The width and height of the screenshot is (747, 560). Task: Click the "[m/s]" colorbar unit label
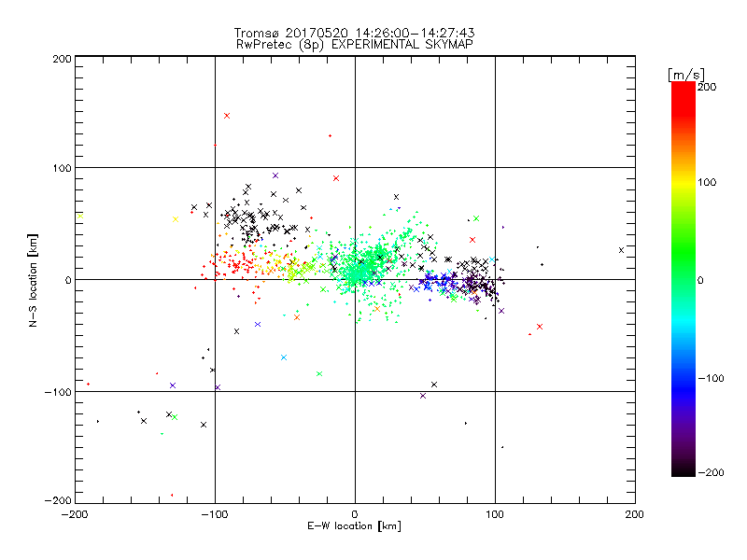click(x=686, y=75)
